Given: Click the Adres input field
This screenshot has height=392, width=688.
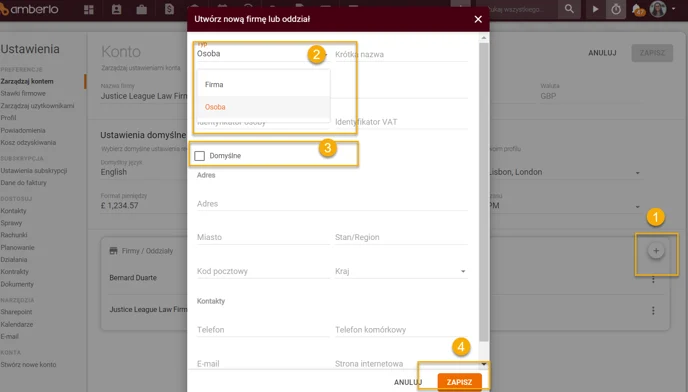Looking at the screenshot, I should click(x=332, y=204).
